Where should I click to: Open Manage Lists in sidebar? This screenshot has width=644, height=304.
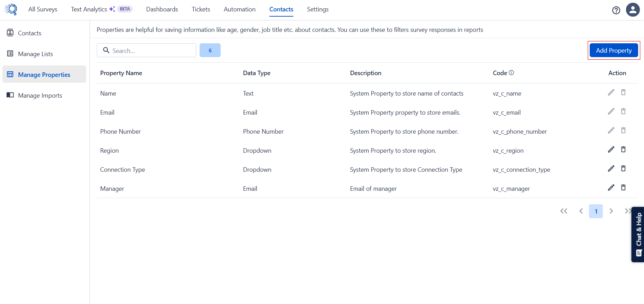35,54
